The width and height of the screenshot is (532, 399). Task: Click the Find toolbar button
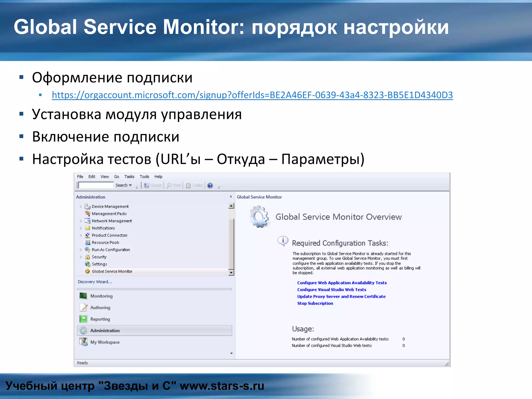174,185
